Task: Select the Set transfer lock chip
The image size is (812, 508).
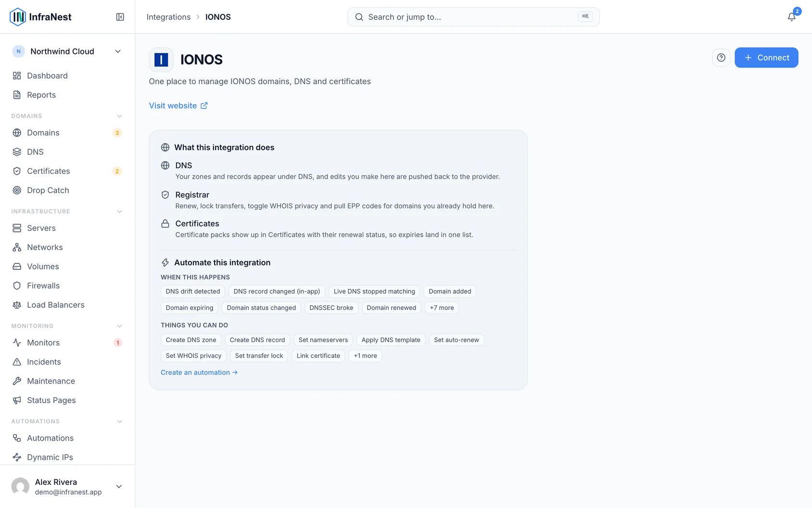Action: [x=259, y=356]
